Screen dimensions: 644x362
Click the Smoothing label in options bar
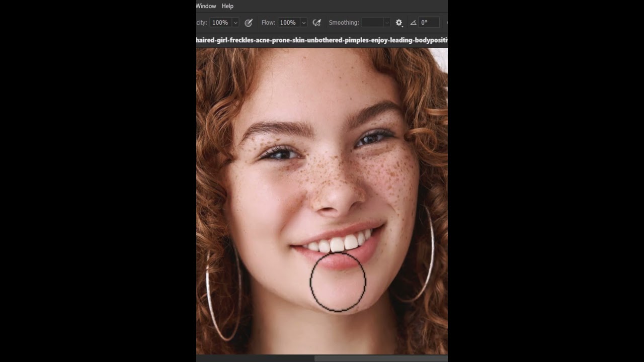click(x=344, y=23)
